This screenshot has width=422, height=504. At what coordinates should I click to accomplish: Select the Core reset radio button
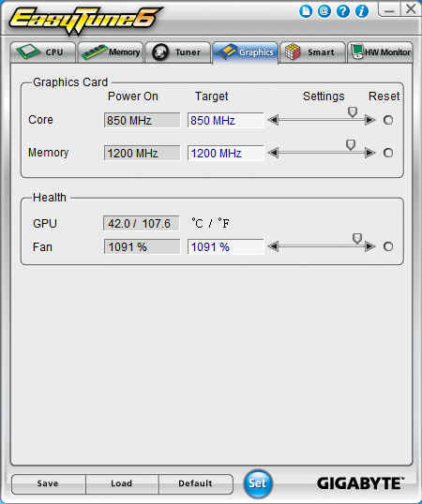pyautogui.click(x=388, y=120)
